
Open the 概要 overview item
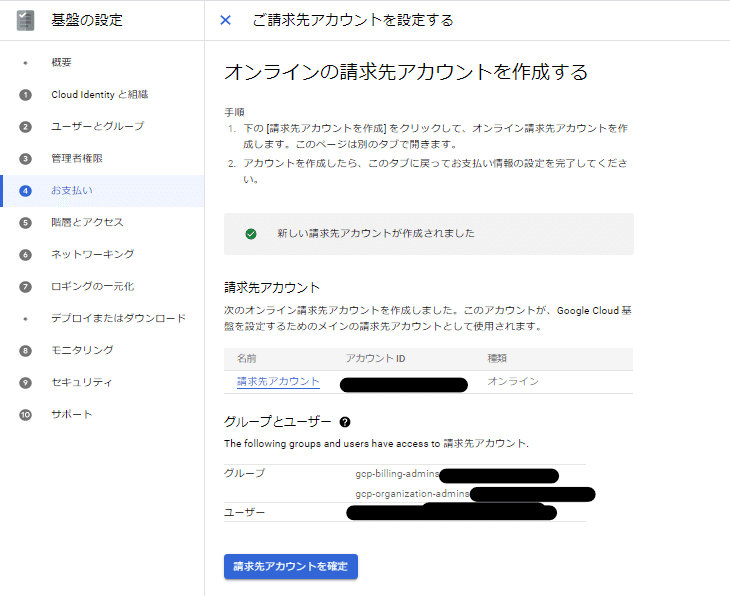61,62
